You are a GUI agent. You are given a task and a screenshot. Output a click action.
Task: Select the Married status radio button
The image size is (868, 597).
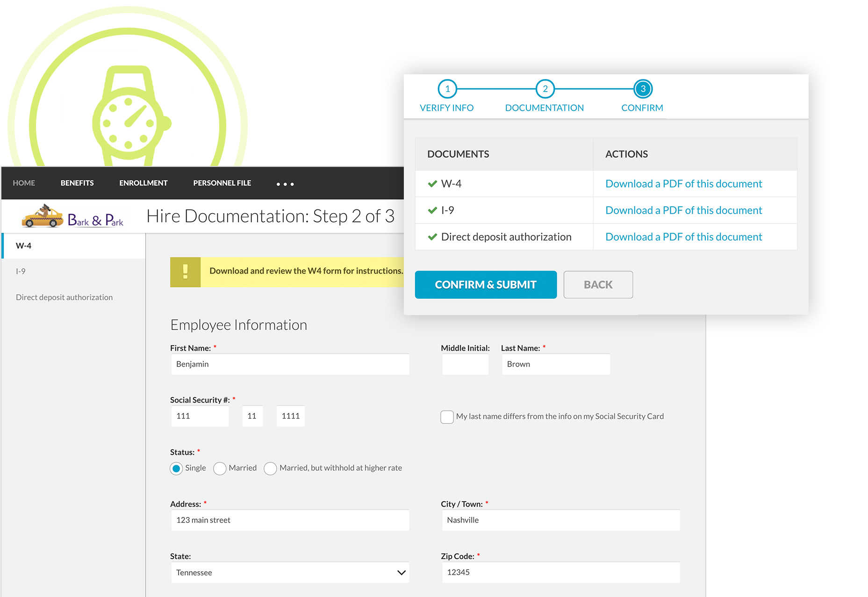pyautogui.click(x=220, y=468)
